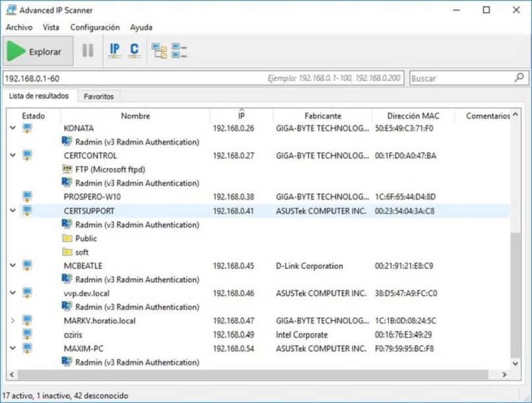Click the collapse all list icon
The width and height of the screenshot is (532, 403).
pyautogui.click(x=179, y=51)
